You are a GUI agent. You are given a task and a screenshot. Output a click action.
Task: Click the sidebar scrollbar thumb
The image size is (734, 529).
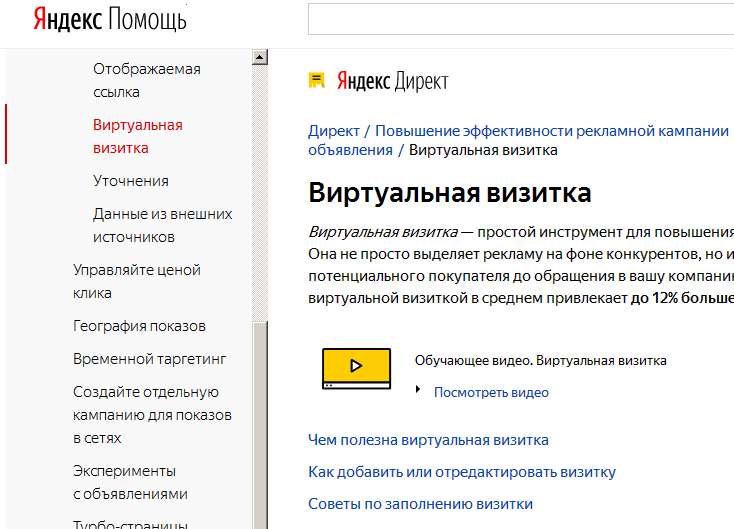pos(260,425)
